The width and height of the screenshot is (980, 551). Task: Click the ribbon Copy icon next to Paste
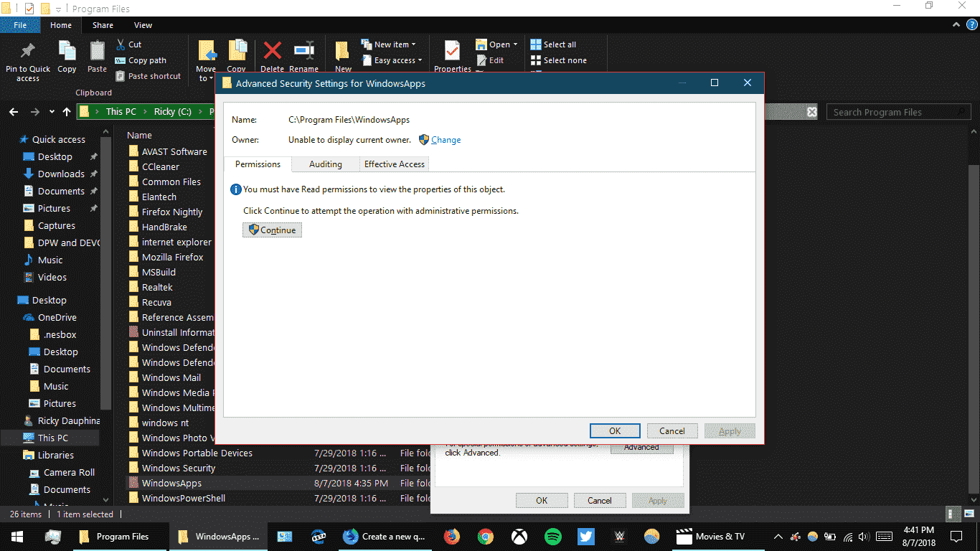pyautogui.click(x=67, y=51)
